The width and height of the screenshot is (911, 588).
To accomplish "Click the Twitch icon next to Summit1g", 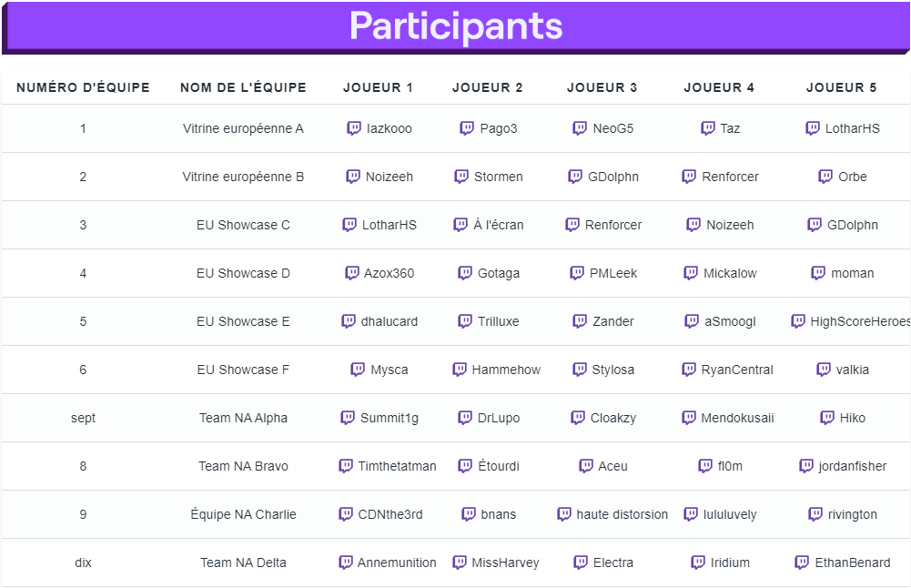I will (x=348, y=418).
